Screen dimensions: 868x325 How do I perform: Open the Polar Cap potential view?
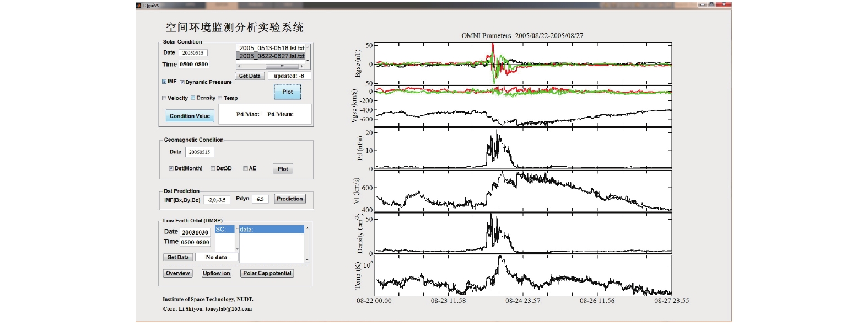tap(267, 273)
